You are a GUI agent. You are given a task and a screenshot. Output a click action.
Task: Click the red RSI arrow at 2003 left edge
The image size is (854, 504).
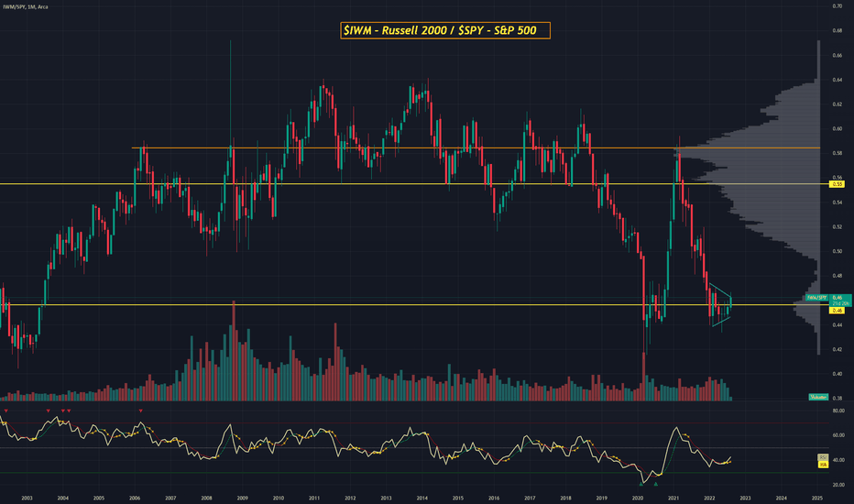(x=6, y=411)
